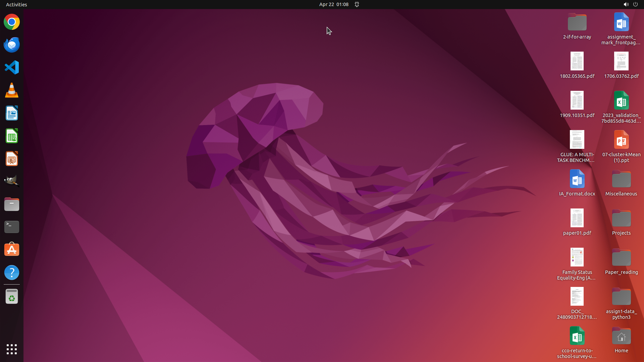The image size is (644, 362).
Task: Open GIMP image editor
Action: coord(12,181)
